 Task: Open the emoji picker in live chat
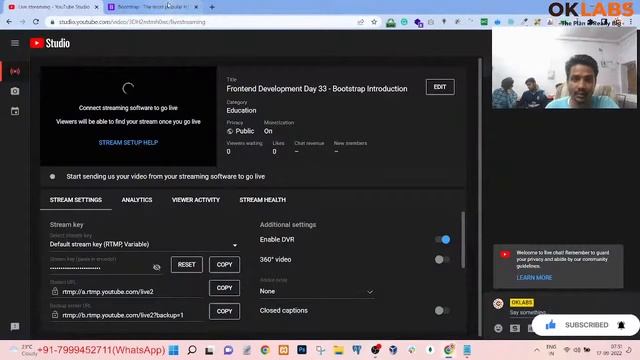point(498,328)
